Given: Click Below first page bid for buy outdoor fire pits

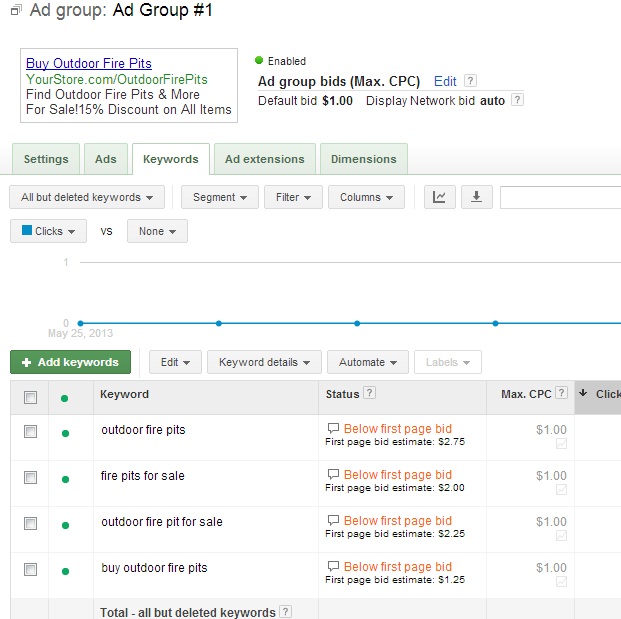Looking at the screenshot, I should tap(398, 566).
